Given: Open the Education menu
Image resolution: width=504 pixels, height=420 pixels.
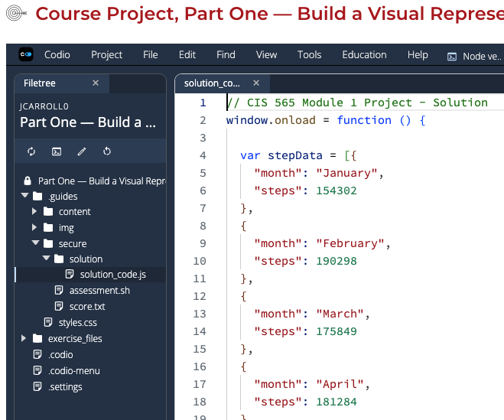Looking at the screenshot, I should coord(364,55).
